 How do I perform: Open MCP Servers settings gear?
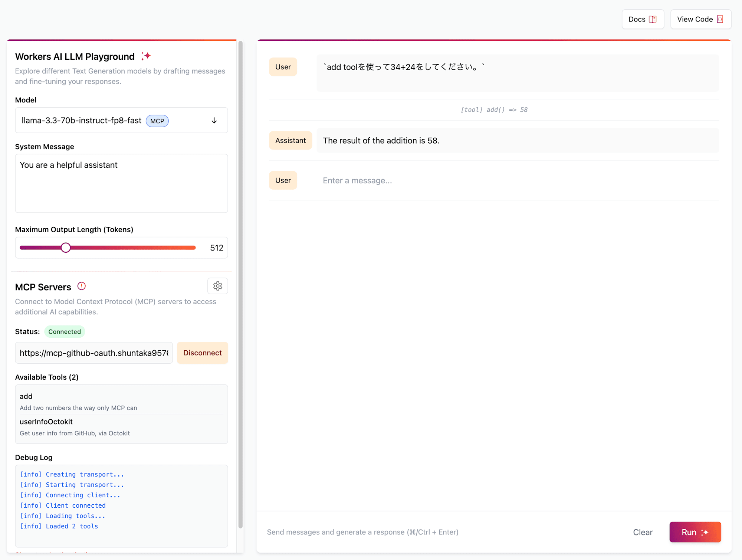point(218,286)
